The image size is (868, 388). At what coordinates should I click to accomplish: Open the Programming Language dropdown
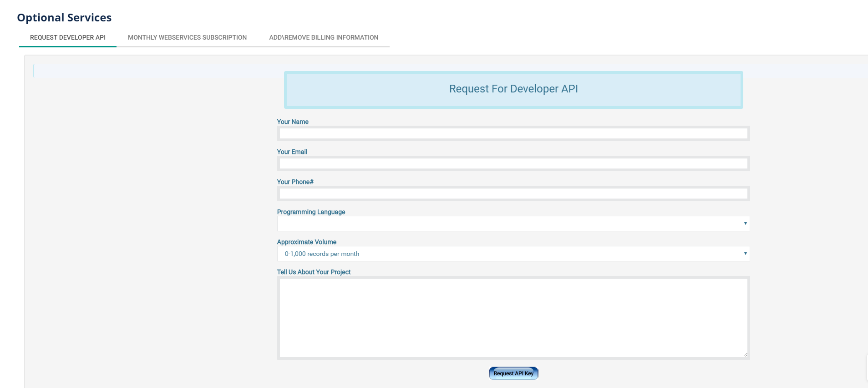(x=513, y=224)
